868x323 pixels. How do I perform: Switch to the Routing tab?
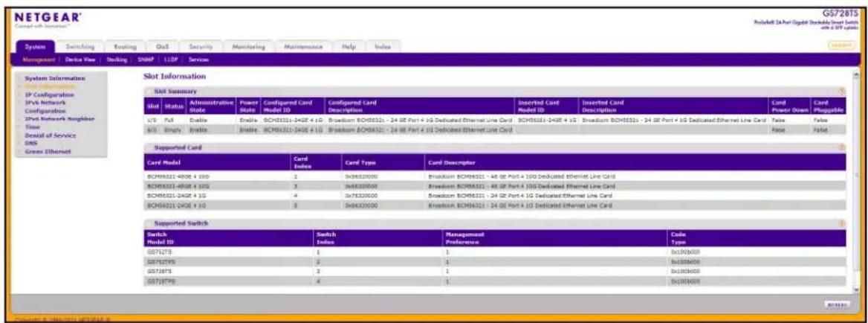[x=125, y=47]
